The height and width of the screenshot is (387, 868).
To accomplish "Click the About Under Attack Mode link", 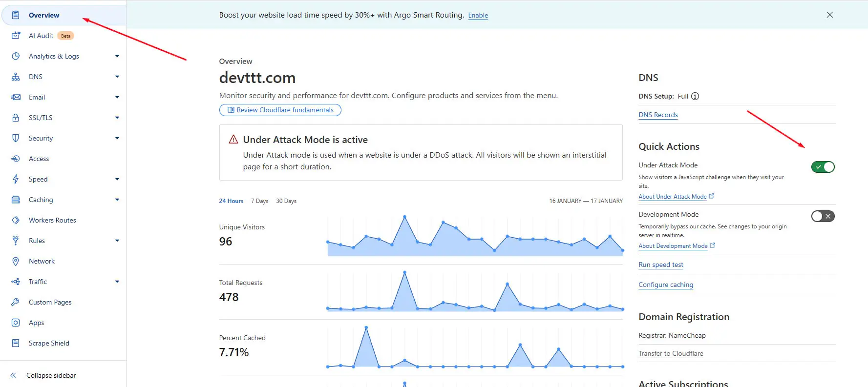I will 673,197.
